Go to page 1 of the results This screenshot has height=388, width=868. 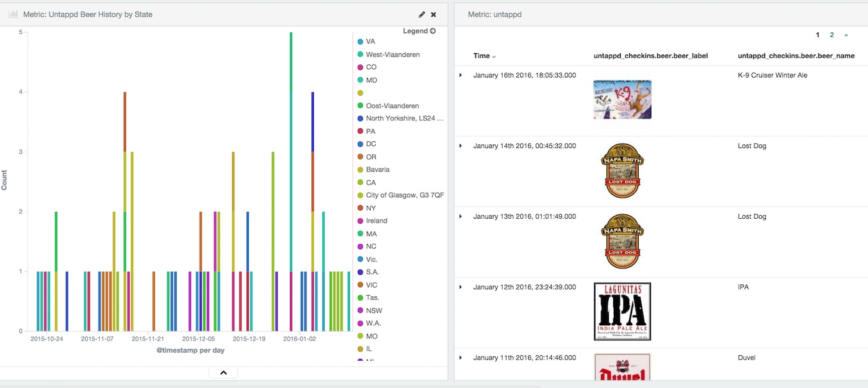coord(818,35)
